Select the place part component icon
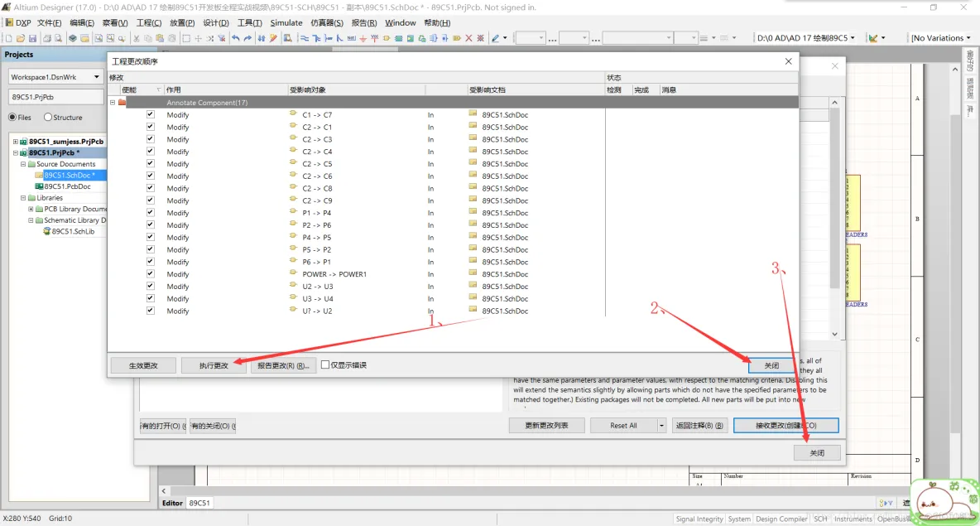Image resolution: width=980 pixels, height=526 pixels. [387, 38]
